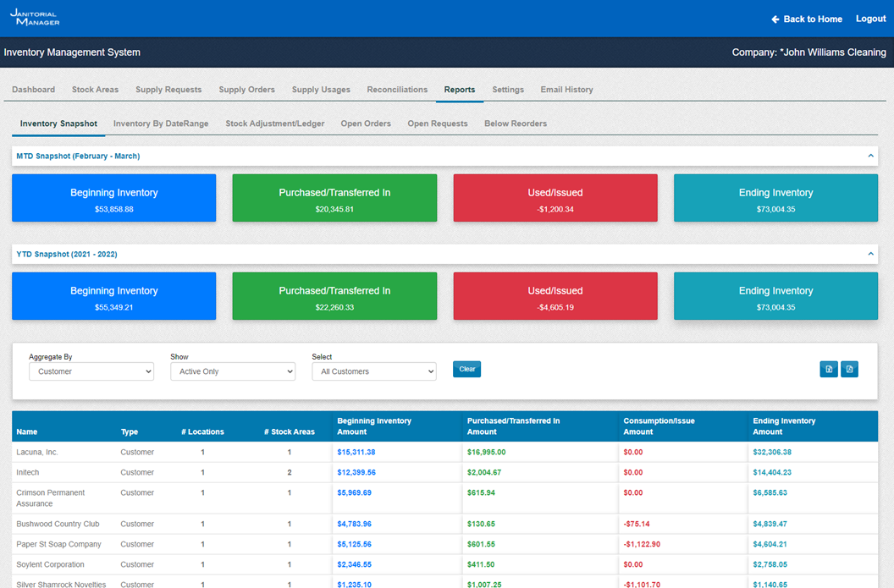Collapse the YTD Snapshot section
Image resolution: width=894 pixels, height=588 pixels.
click(870, 254)
